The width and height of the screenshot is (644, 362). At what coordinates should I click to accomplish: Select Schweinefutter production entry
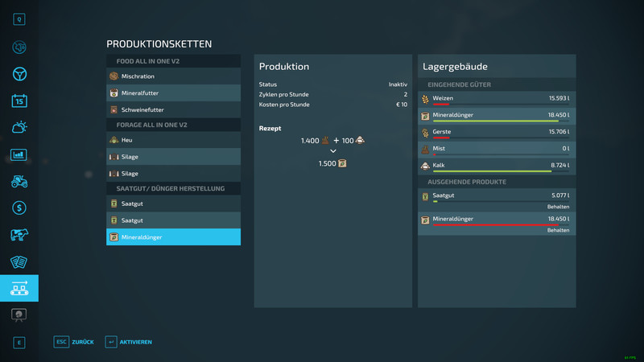(173, 109)
